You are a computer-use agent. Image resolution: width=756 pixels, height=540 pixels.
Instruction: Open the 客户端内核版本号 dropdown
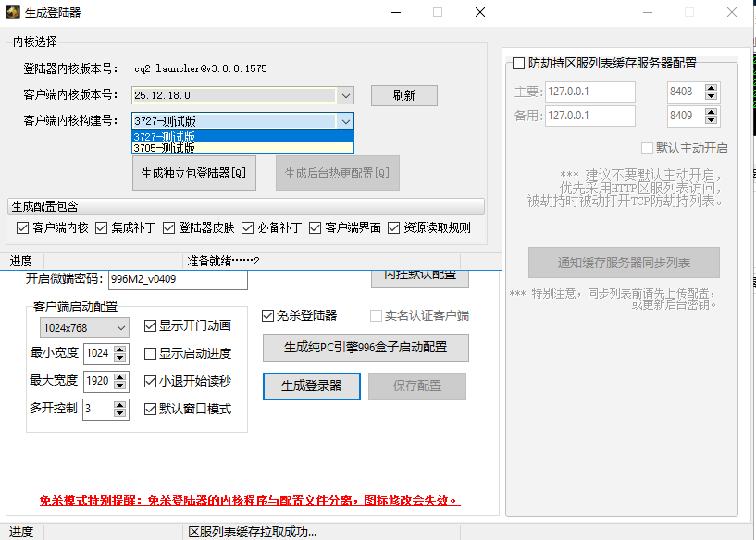[x=345, y=95]
